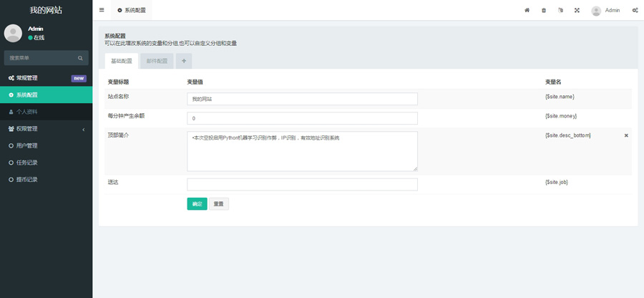The height and width of the screenshot is (298, 644).
Task: Click the language switch icon
Action: 560,10
